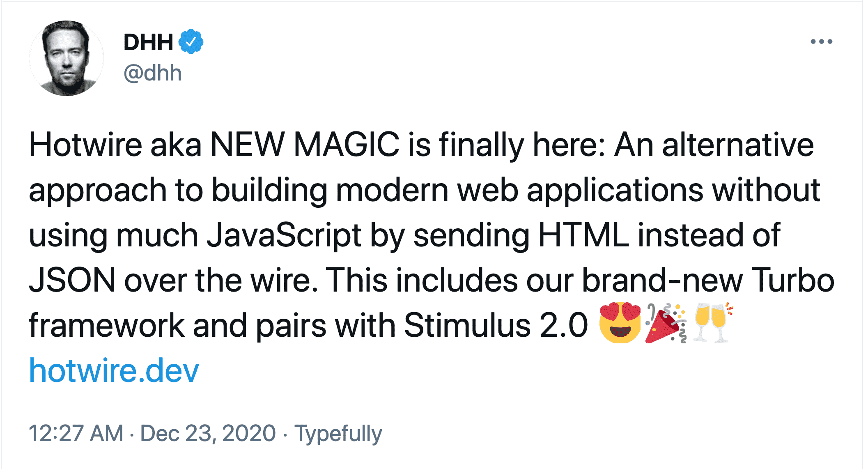
Task: Open the @dhh handle
Action: [152, 73]
